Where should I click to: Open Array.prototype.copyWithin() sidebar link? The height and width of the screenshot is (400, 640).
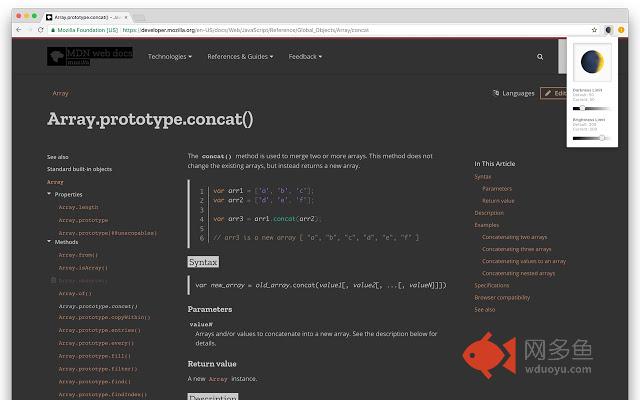104,317
